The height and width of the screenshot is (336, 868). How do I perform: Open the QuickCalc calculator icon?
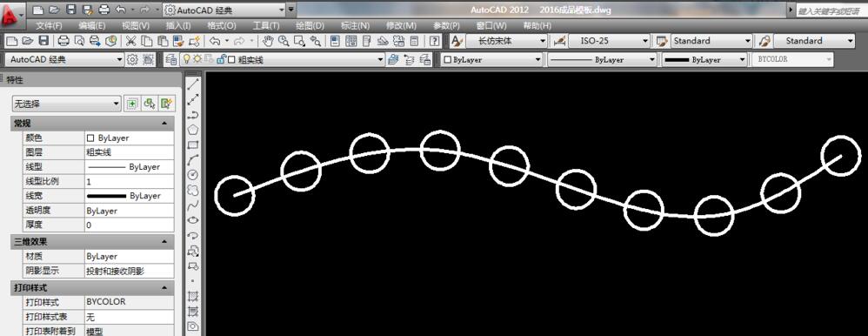[x=415, y=40]
